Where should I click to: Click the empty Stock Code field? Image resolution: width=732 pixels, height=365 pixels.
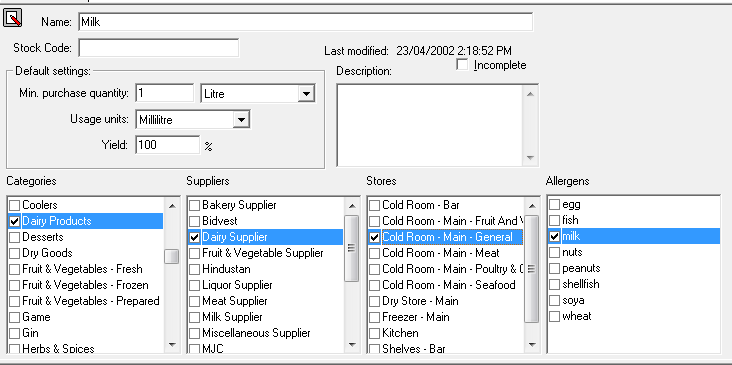(x=159, y=48)
